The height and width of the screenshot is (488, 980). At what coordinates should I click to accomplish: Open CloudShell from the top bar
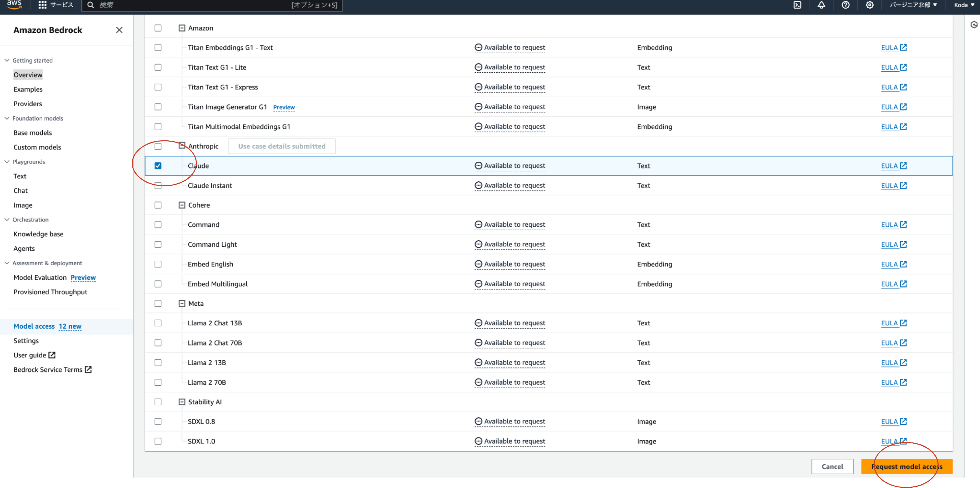click(x=798, y=5)
